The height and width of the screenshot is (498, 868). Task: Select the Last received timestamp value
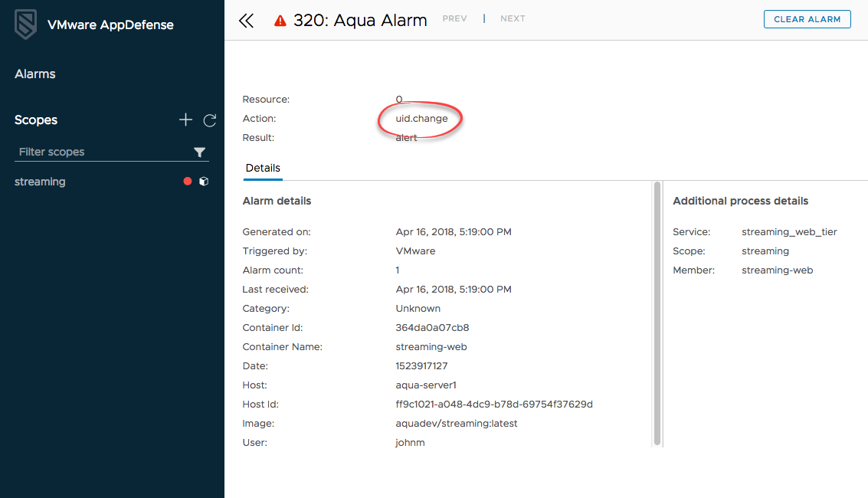tap(454, 290)
